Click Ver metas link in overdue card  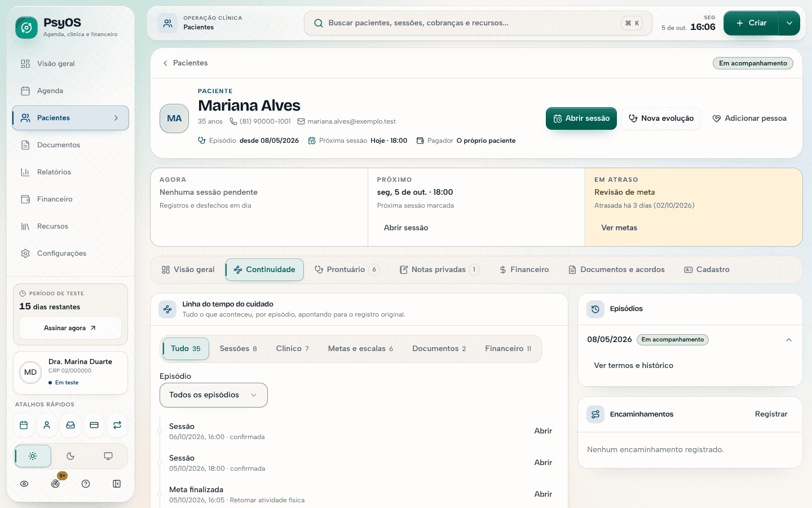pyautogui.click(x=619, y=228)
